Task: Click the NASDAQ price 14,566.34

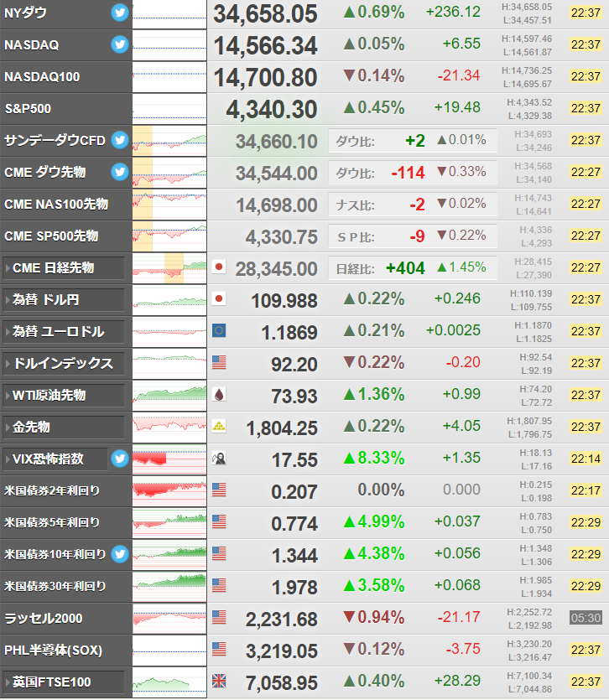Action: coord(265,45)
